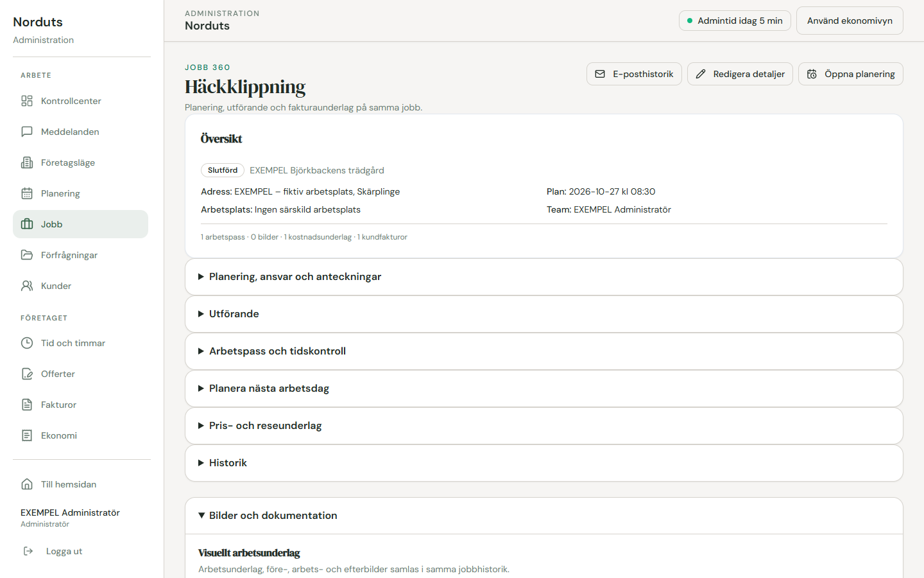Viewport: 924px width, 578px height.
Task: Collapse Bilder och dokumentation section
Action: pos(544,516)
